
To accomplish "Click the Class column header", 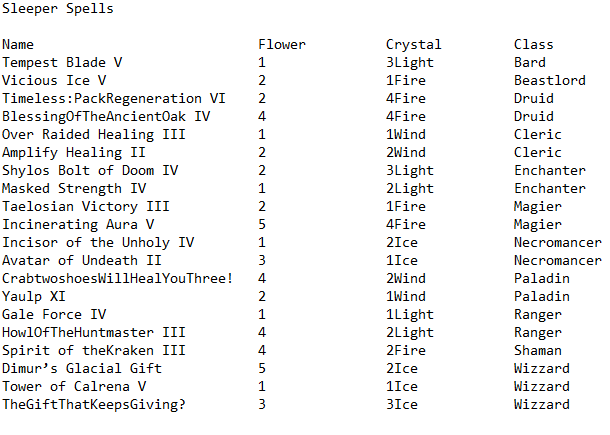I will 533,45.
